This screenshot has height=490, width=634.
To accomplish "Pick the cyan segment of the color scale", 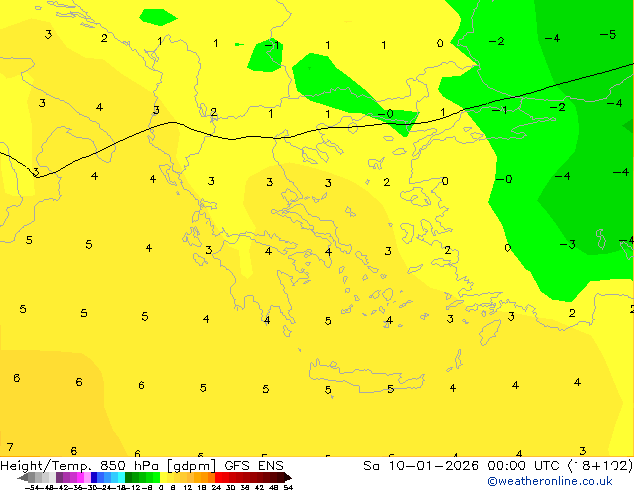I will tap(121, 478).
